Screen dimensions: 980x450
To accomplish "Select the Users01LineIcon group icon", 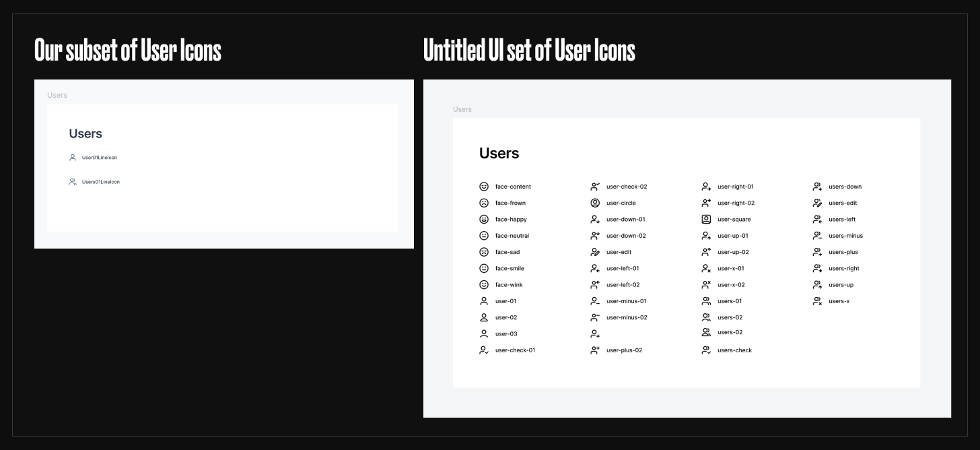I will (73, 182).
